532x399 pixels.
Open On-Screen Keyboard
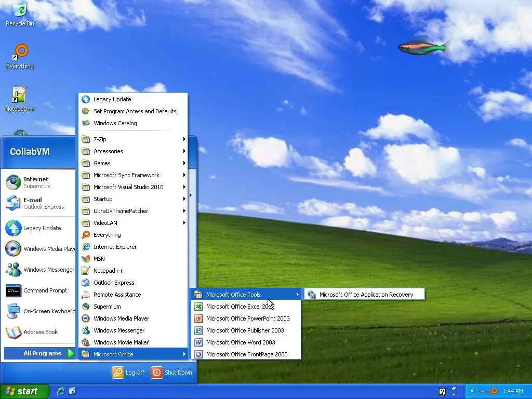39,311
